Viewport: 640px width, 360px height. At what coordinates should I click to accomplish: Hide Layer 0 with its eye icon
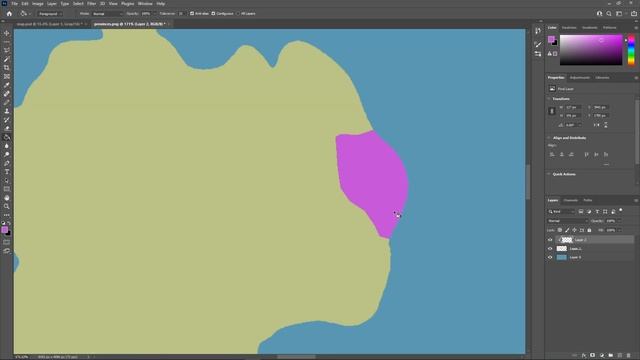pos(550,258)
